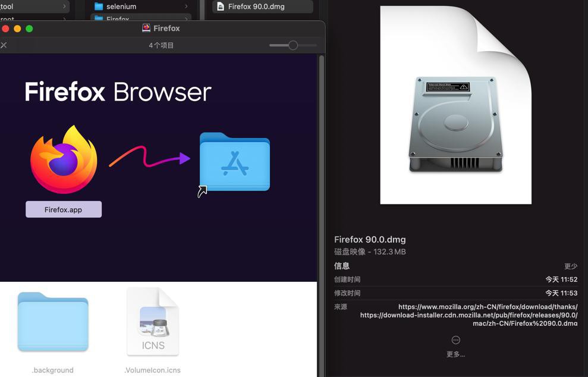Adjust the icon size slider

coord(293,45)
